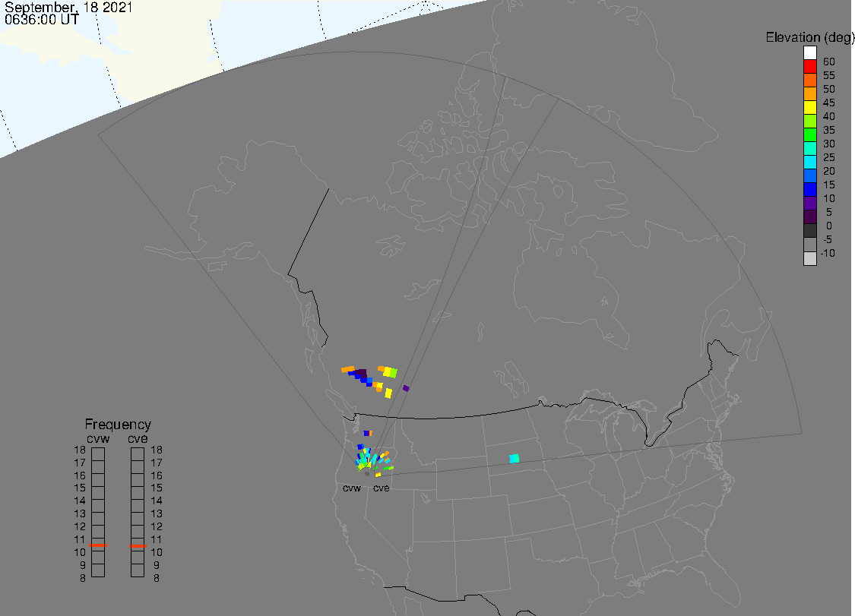Select the light gray bottom legend swatch
The height and width of the screenshot is (616, 855).
809,258
